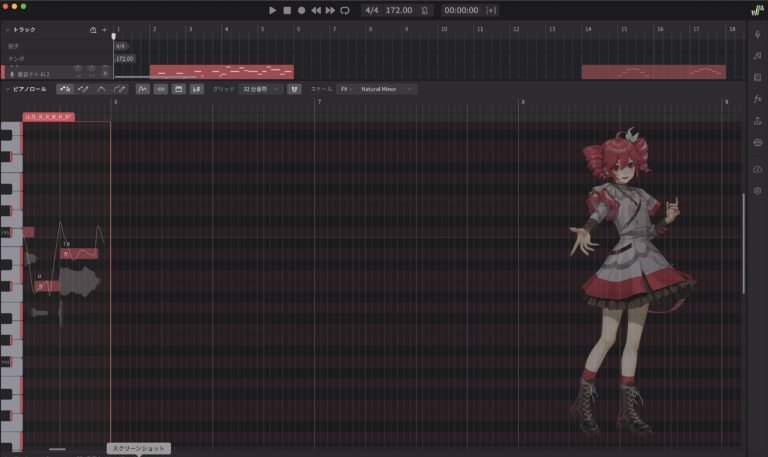Click the 00:00:00 time display
The width and height of the screenshot is (768, 457).
[461, 10]
